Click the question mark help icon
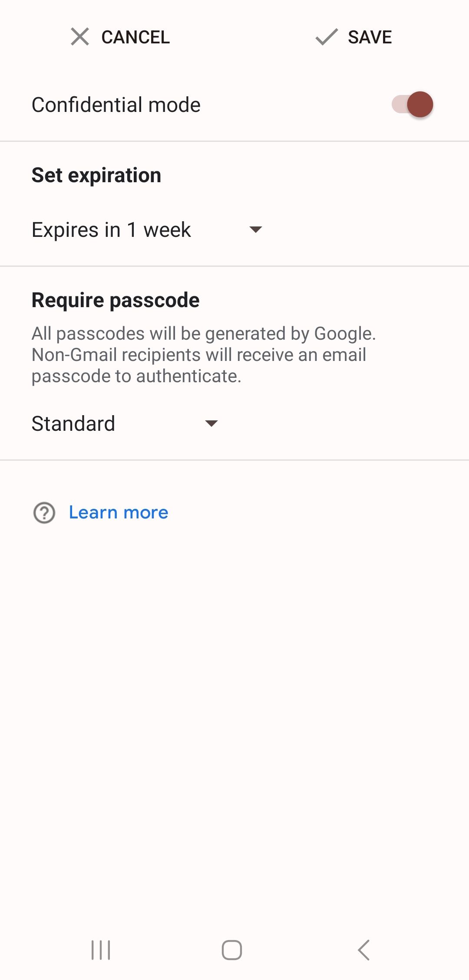The width and height of the screenshot is (469, 980). click(x=44, y=512)
